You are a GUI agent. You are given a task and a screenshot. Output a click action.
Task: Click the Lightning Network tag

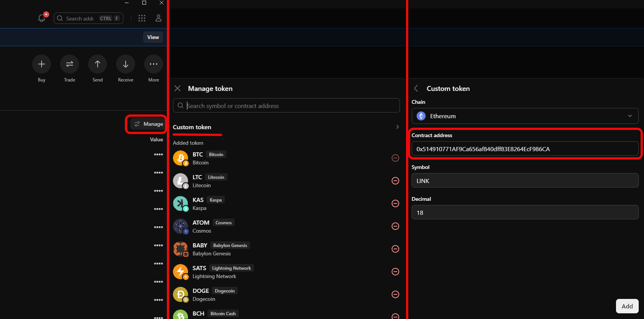pyautogui.click(x=231, y=268)
